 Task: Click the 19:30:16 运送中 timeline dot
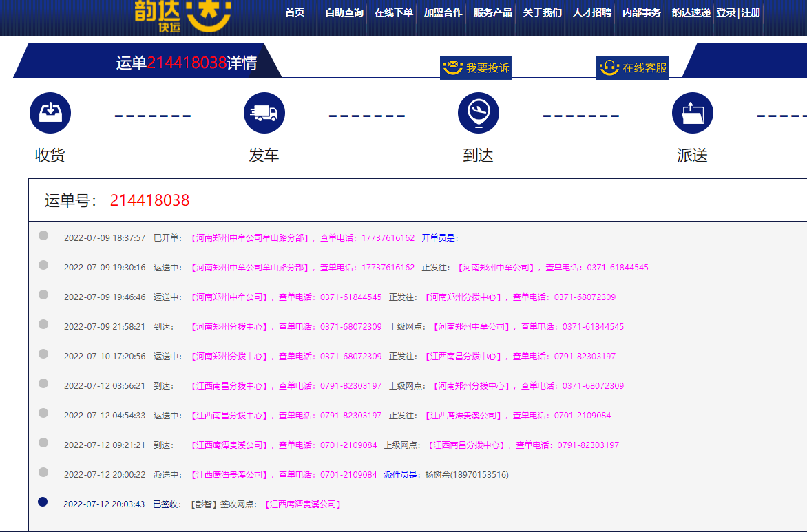click(x=43, y=265)
